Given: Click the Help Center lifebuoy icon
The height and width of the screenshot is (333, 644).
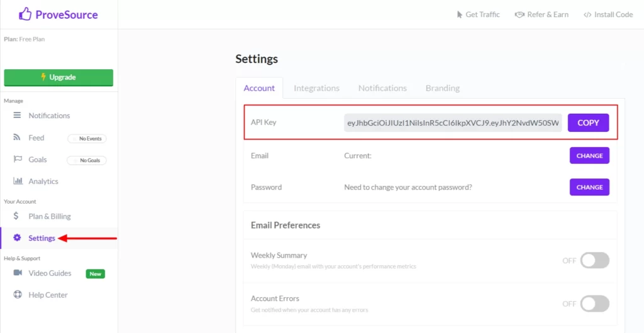Looking at the screenshot, I should [x=17, y=295].
